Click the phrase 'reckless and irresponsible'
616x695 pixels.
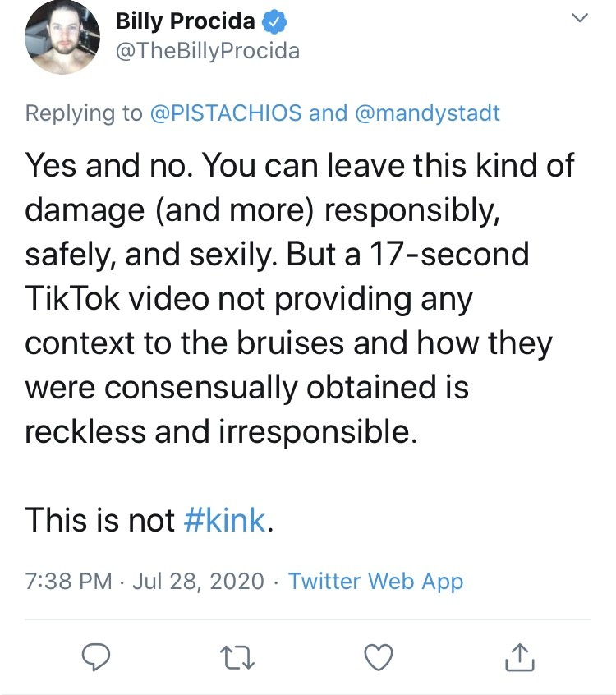(220, 431)
